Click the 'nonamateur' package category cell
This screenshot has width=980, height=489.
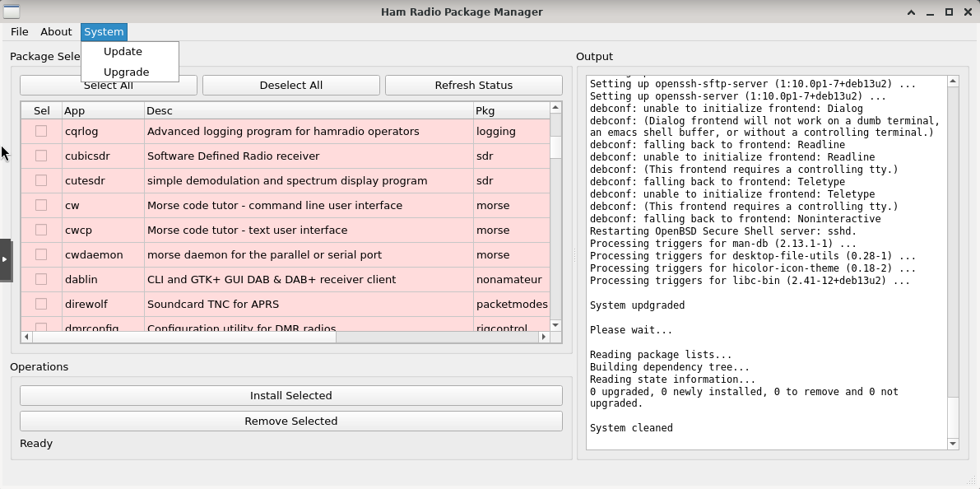point(511,280)
